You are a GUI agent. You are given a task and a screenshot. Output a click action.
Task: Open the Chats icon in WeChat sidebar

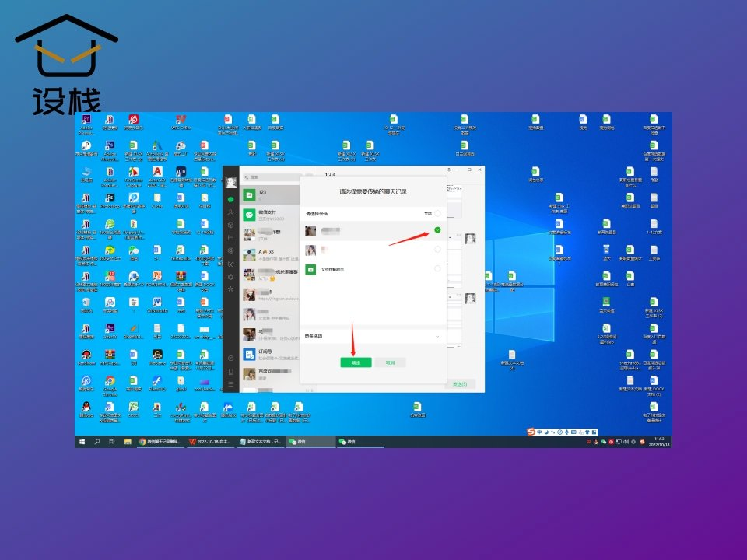click(230, 200)
